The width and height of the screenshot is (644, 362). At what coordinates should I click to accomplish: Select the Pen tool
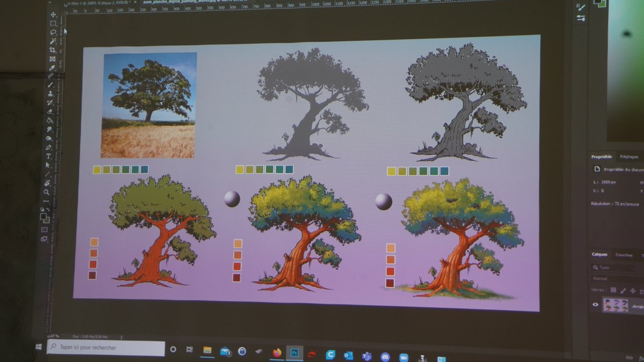(49, 147)
